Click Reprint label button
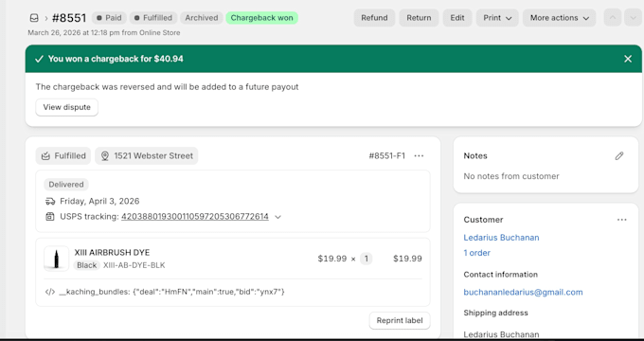This screenshot has height=341, width=644. click(x=400, y=320)
